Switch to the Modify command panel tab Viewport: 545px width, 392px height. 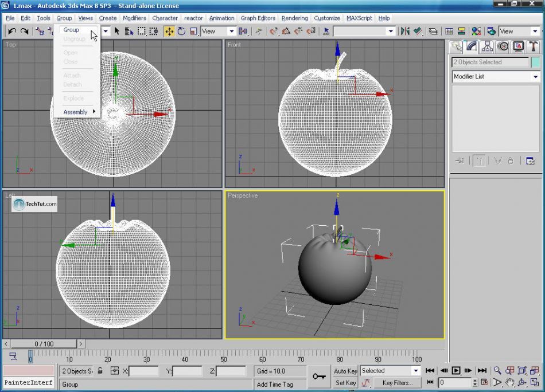pos(472,47)
